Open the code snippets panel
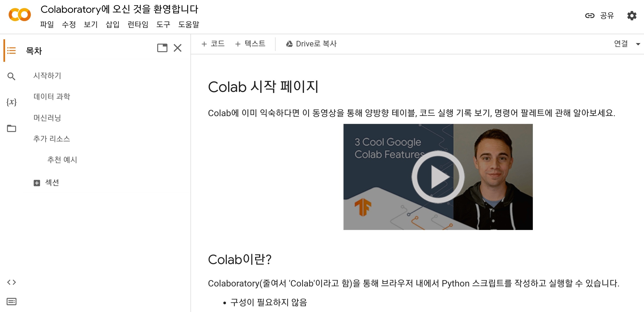The width and height of the screenshot is (644, 312). click(x=11, y=282)
